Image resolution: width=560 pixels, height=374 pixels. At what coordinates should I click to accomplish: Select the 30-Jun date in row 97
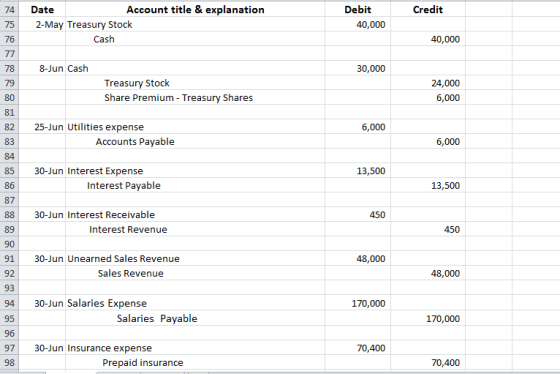click(x=42, y=348)
